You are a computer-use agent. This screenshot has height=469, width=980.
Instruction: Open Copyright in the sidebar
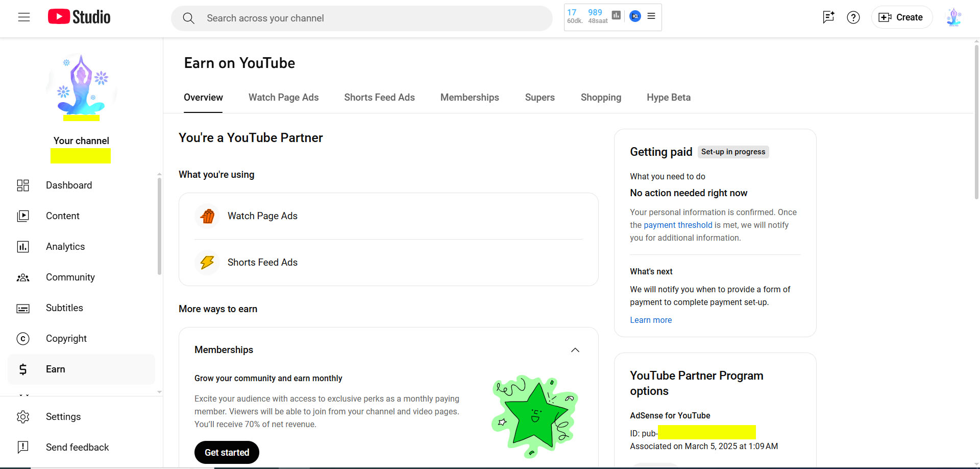(x=81, y=339)
